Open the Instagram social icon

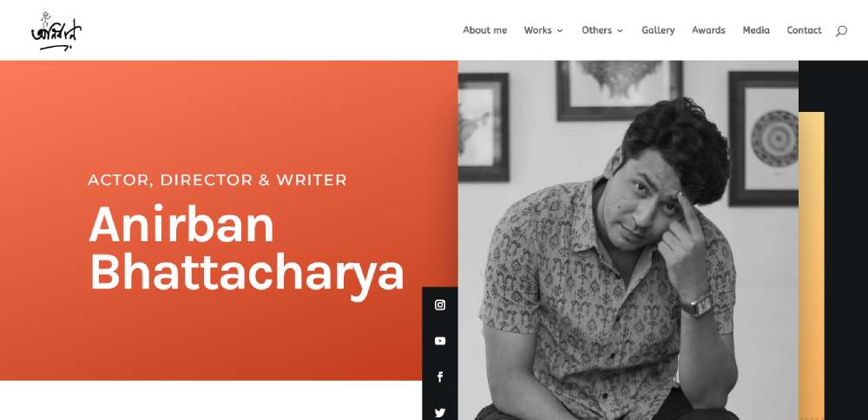pyautogui.click(x=440, y=305)
